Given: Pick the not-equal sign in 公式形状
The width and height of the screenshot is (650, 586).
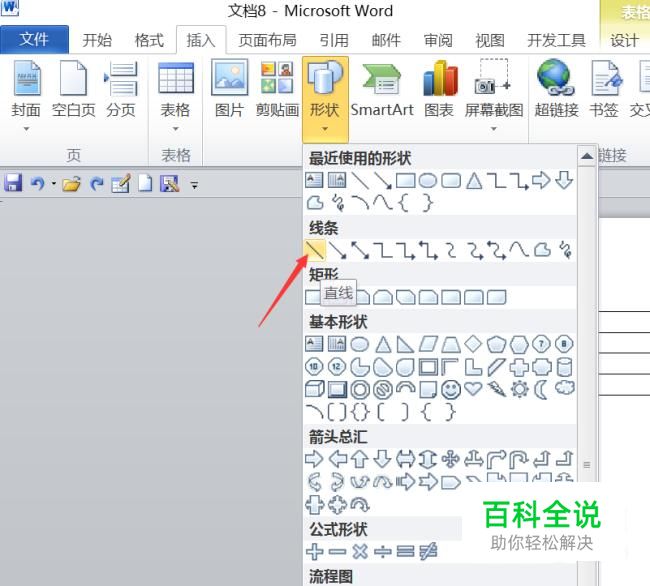Looking at the screenshot, I should [428, 552].
